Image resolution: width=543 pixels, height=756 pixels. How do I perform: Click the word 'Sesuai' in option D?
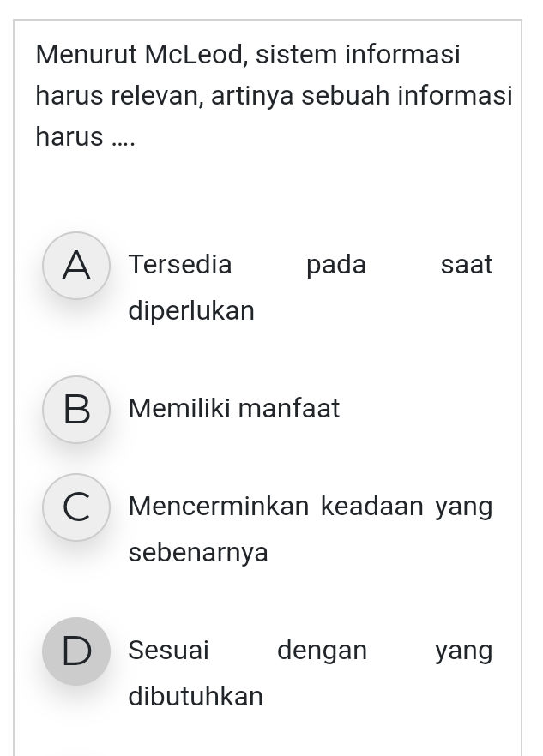168,651
